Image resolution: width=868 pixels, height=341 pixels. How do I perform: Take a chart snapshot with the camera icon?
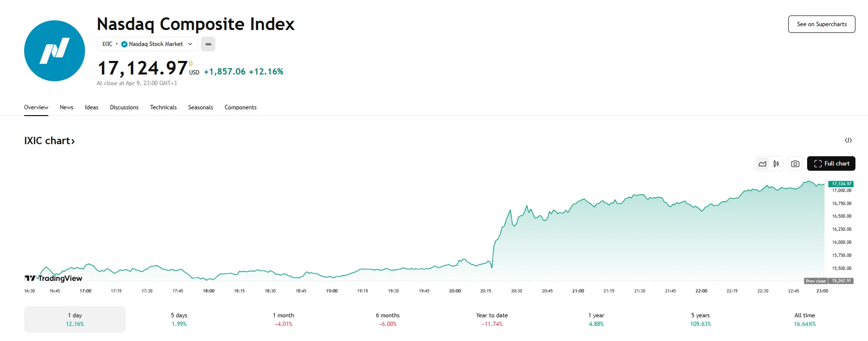(795, 163)
